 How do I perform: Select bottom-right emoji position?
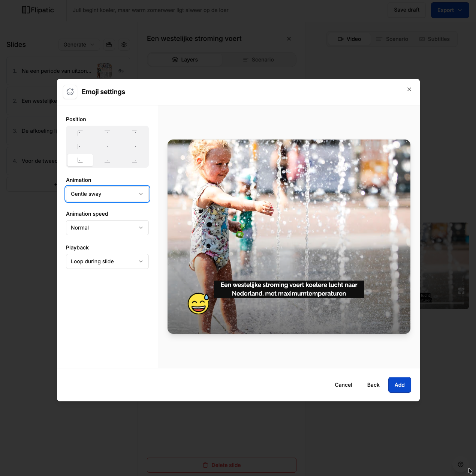click(x=134, y=160)
